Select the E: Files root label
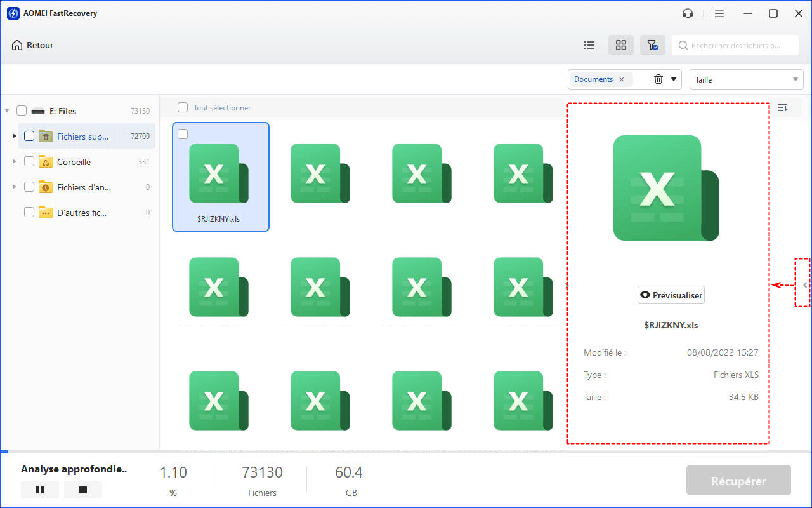 click(63, 111)
